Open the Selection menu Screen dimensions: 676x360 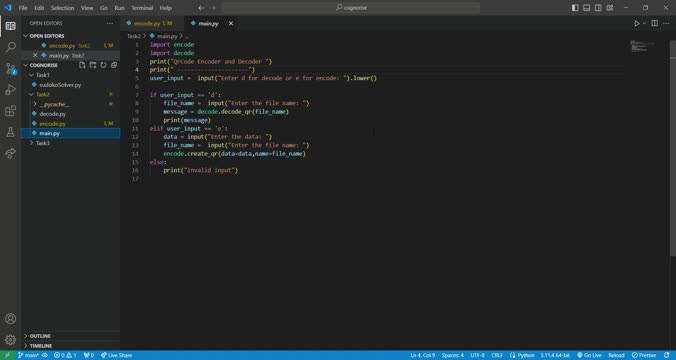click(63, 8)
